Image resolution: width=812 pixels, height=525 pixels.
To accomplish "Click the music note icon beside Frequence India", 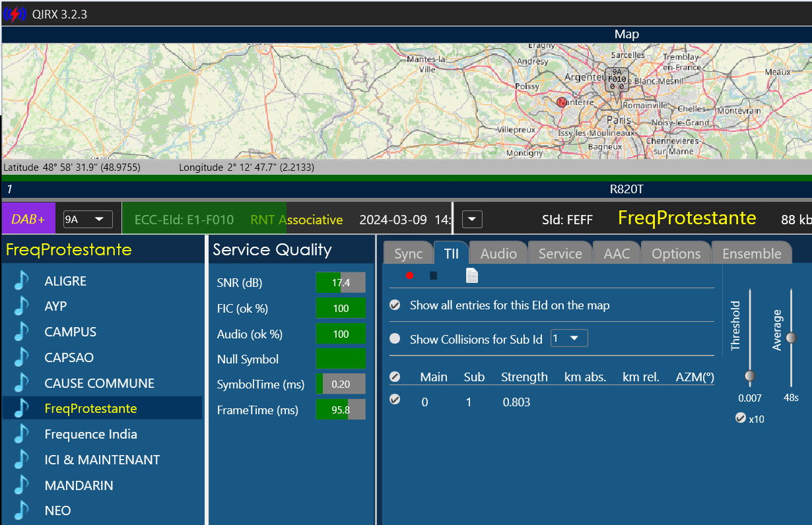I will pos(22,434).
